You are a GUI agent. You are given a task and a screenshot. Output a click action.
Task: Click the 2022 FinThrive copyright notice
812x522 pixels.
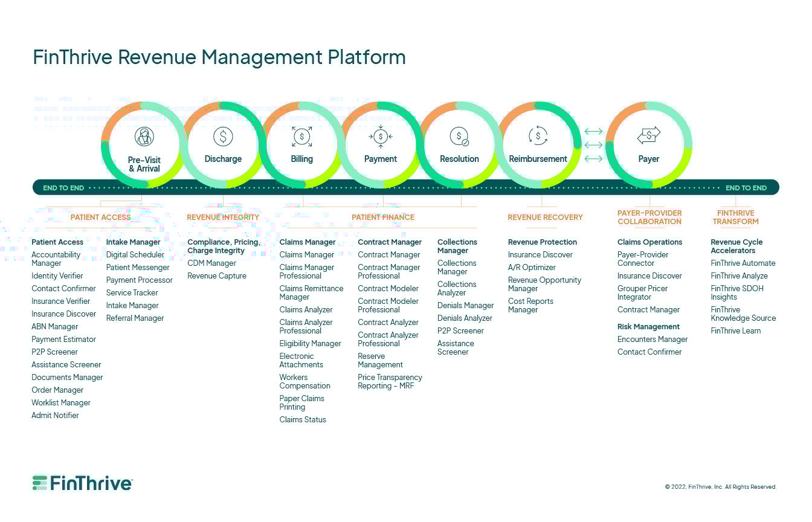pyautogui.click(x=721, y=486)
